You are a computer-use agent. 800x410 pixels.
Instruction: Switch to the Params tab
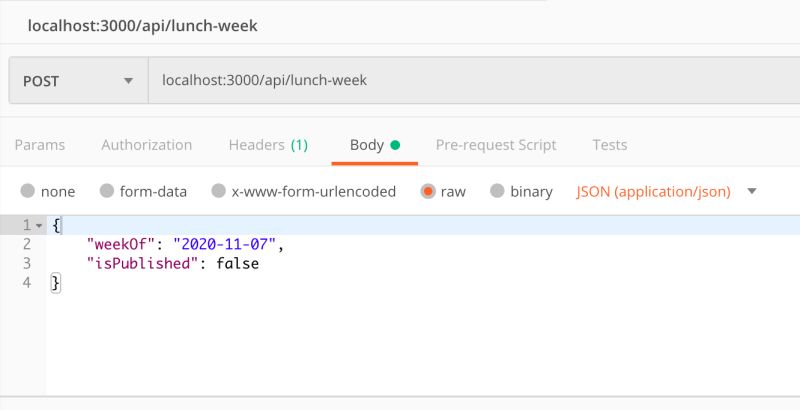[40, 145]
